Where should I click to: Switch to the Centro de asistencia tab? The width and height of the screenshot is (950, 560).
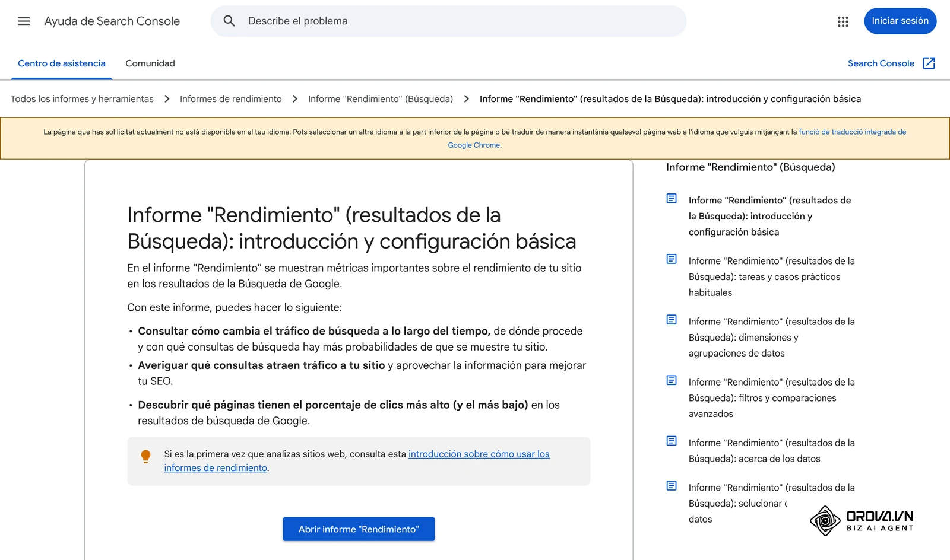[x=62, y=63]
